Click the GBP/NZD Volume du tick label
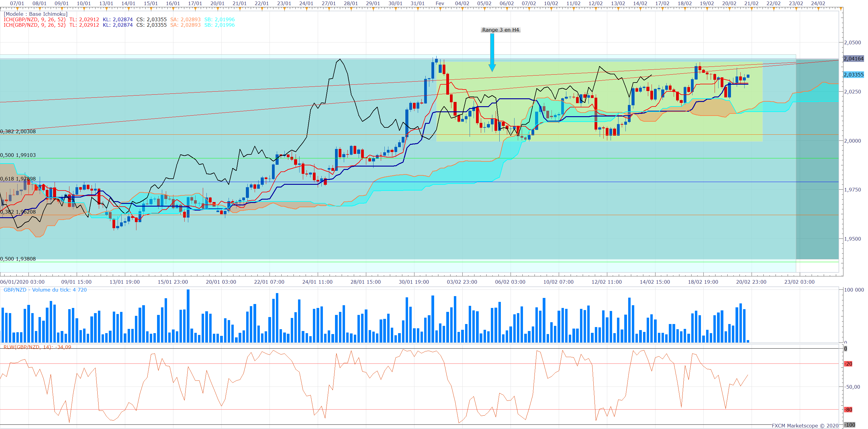This screenshot has width=868, height=429. 45,290
